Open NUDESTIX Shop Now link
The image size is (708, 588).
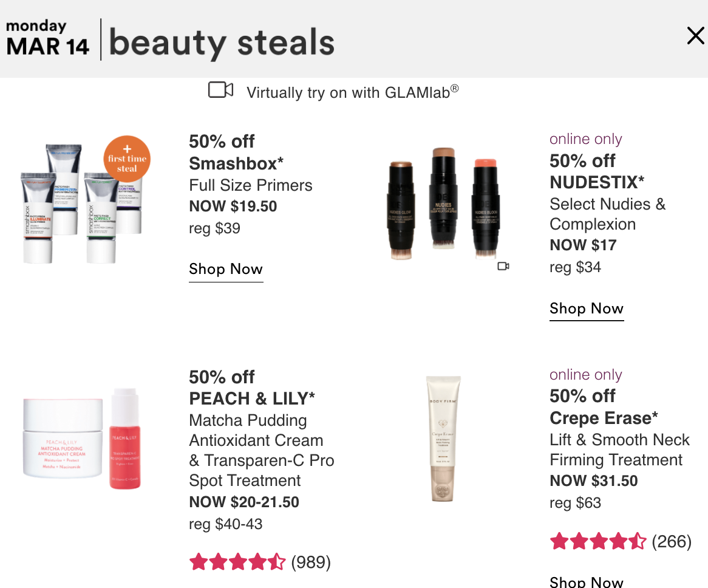pos(587,309)
